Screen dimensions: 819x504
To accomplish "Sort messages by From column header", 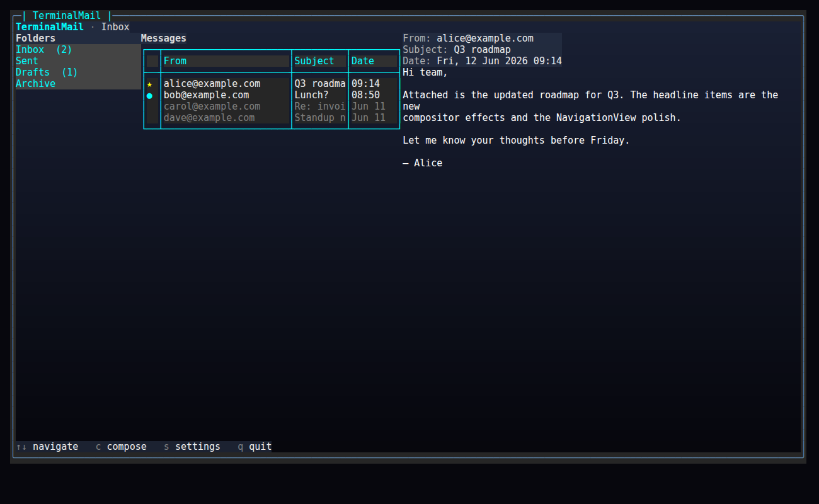I will pyautogui.click(x=226, y=61).
